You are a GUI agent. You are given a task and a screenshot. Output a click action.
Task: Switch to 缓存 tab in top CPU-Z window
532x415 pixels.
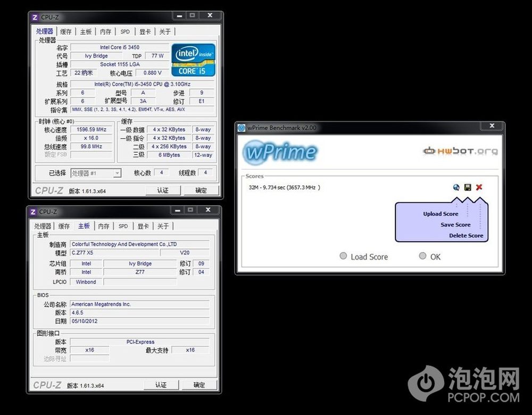point(66,31)
